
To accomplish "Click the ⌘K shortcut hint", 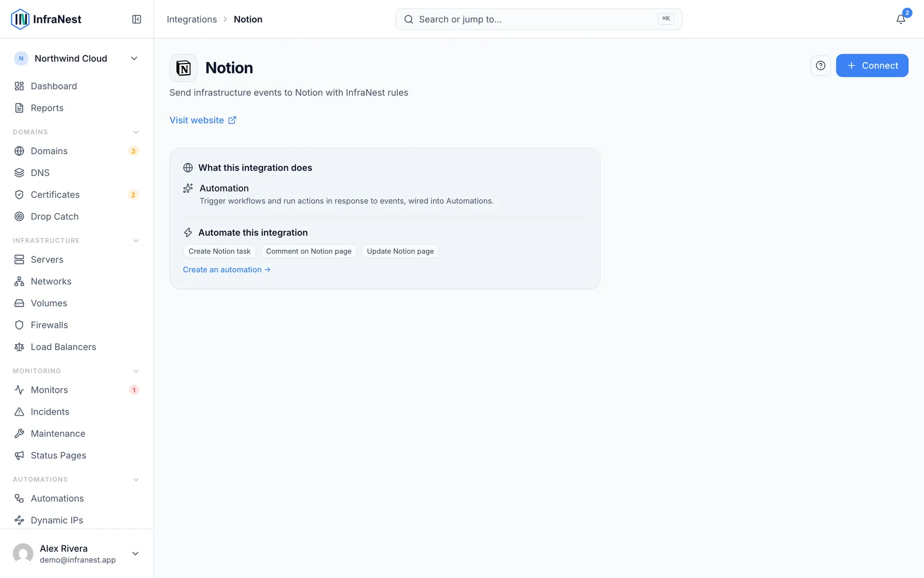I will (x=666, y=19).
